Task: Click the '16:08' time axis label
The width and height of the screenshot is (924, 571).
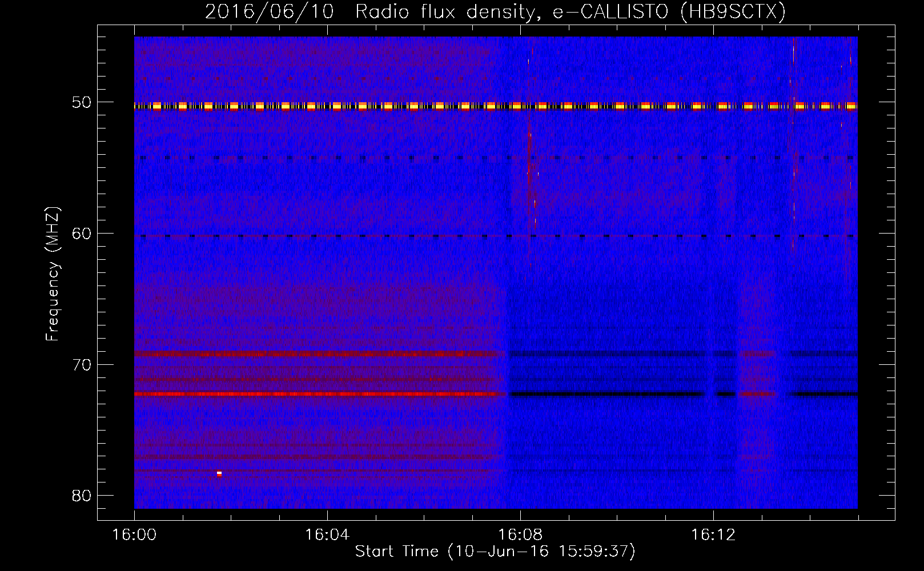Action: (520, 535)
